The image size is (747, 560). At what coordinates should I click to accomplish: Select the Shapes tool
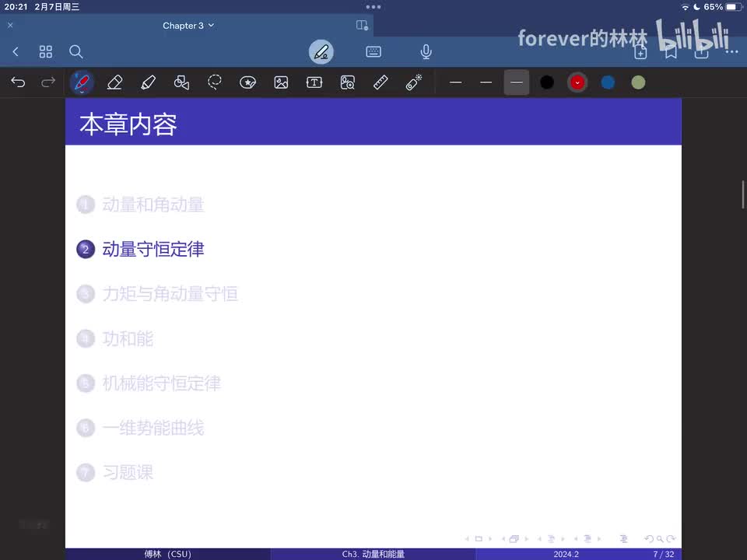point(181,82)
